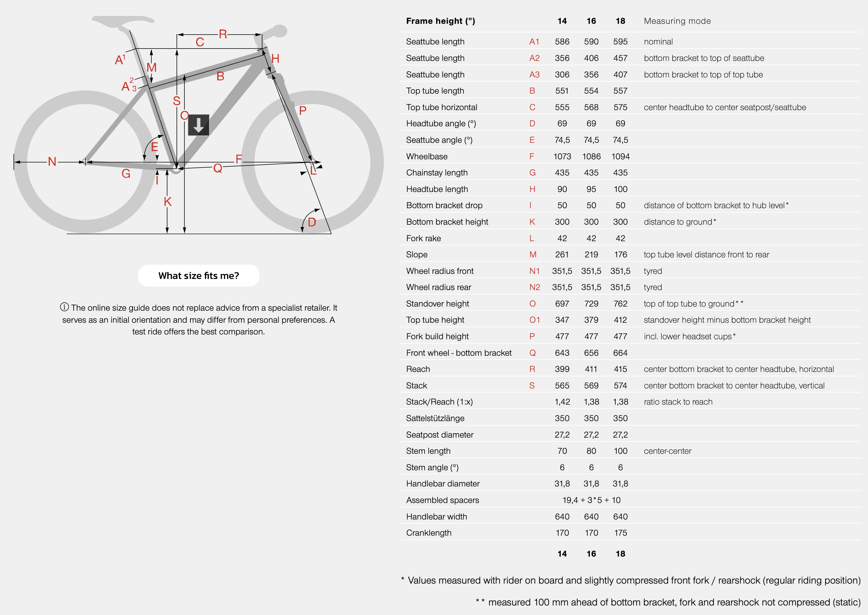Image resolution: width=868 pixels, height=615 pixels.
Task: Click the red N wheel radius label
Action: (52, 162)
